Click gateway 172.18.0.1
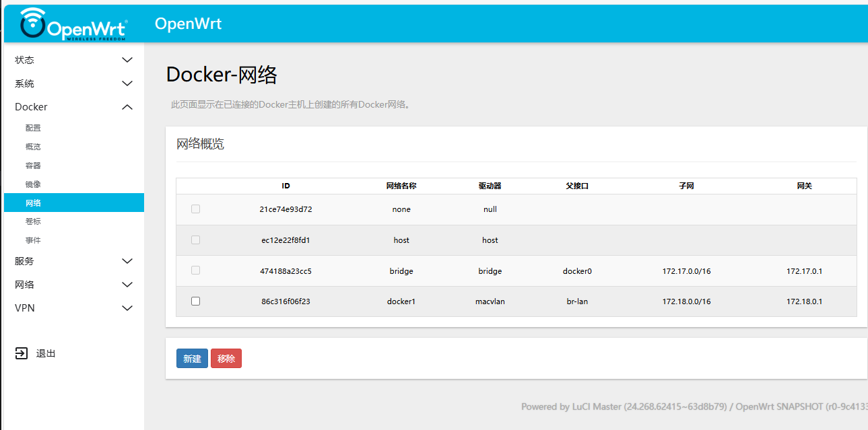Image resolution: width=868 pixels, height=430 pixels. (x=804, y=301)
